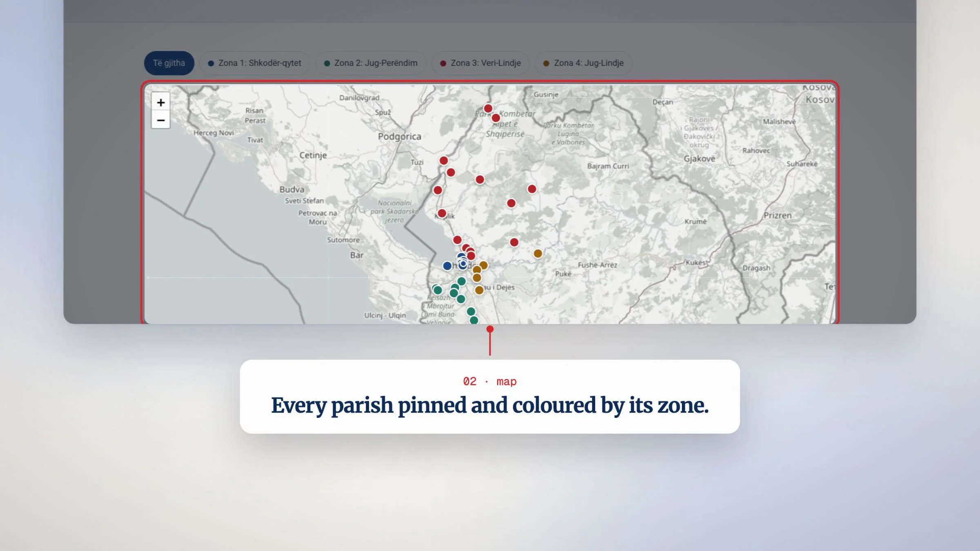Click the Fushë-Arrëz map label

pos(597,265)
